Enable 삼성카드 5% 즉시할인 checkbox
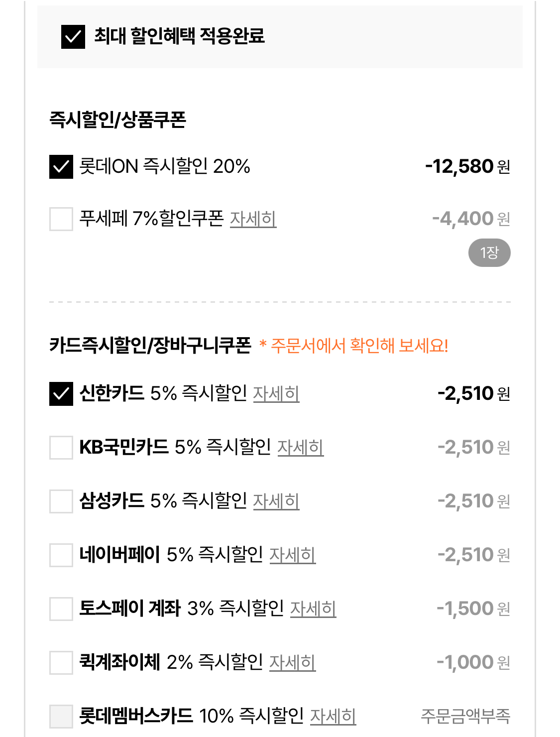The height and width of the screenshot is (737, 560). (61, 501)
